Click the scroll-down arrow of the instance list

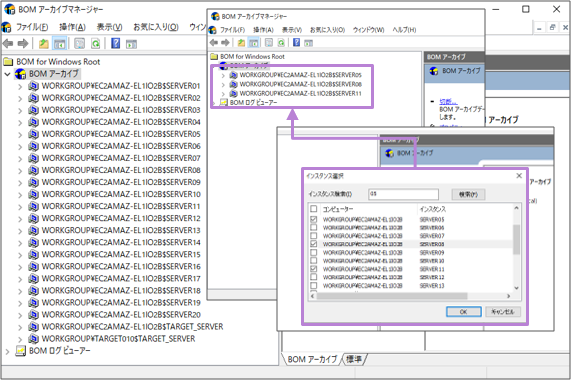[x=516, y=288]
